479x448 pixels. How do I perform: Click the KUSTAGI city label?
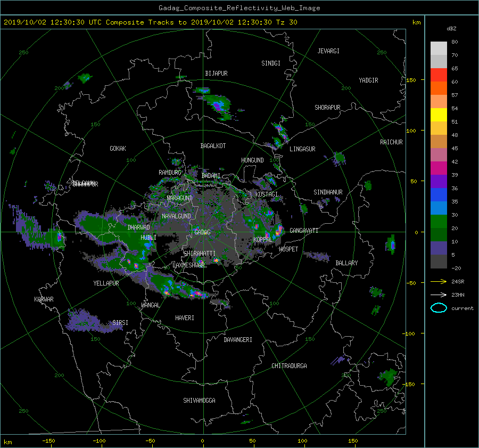267,194
